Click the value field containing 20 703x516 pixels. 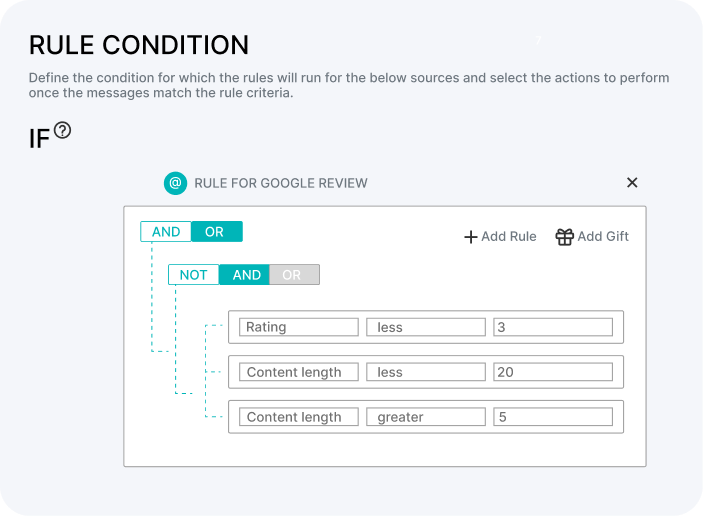(553, 372)
